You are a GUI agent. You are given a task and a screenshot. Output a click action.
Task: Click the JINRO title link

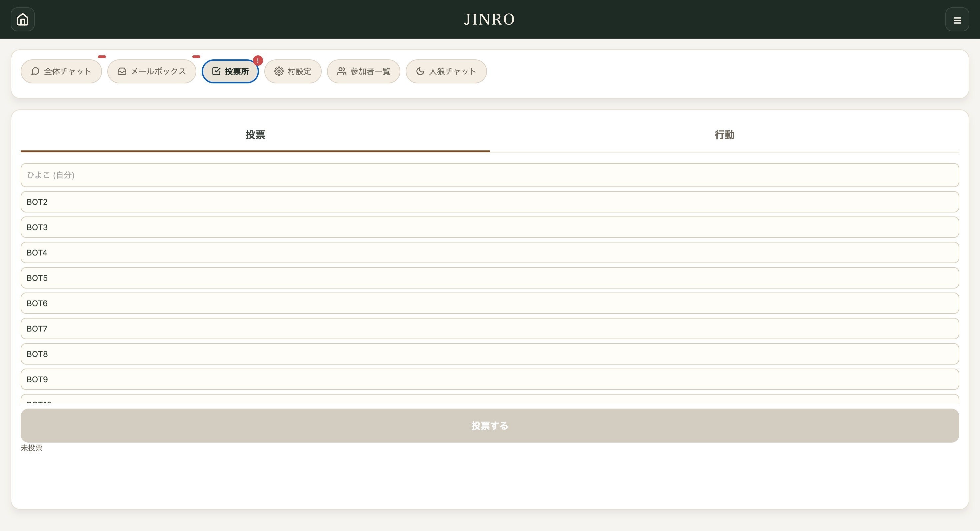pos(489,19)
